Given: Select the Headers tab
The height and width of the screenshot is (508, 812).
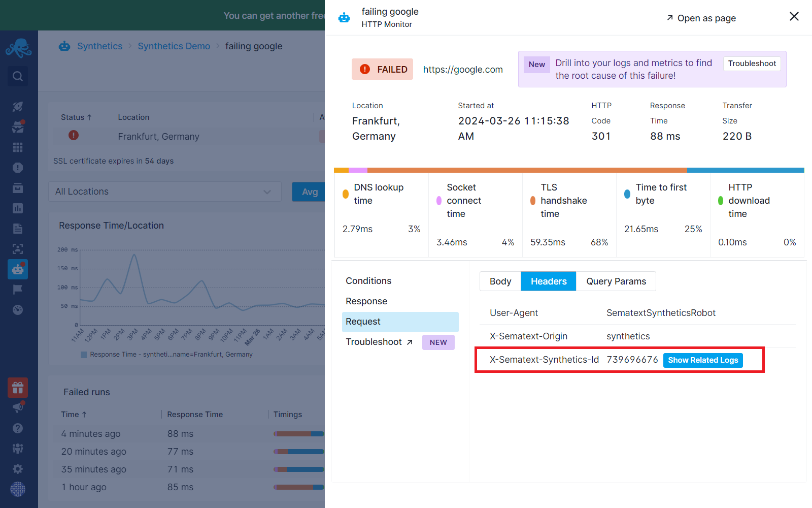Looking at the screenshot, I should pos(549,281).
